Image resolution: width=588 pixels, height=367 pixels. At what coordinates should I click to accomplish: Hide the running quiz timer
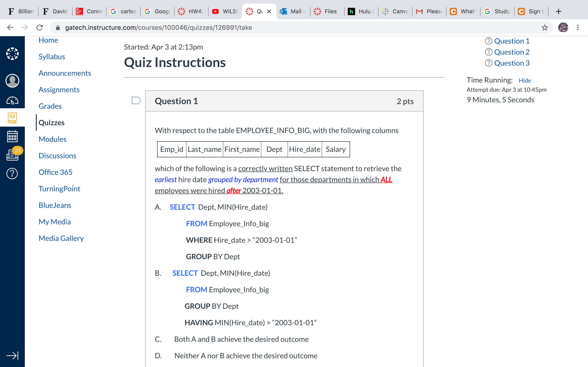click(x=525, y=80)
